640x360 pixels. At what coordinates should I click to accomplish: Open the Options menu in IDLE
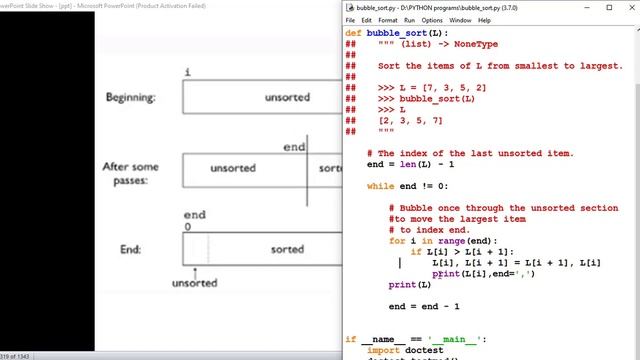[432, 20]
